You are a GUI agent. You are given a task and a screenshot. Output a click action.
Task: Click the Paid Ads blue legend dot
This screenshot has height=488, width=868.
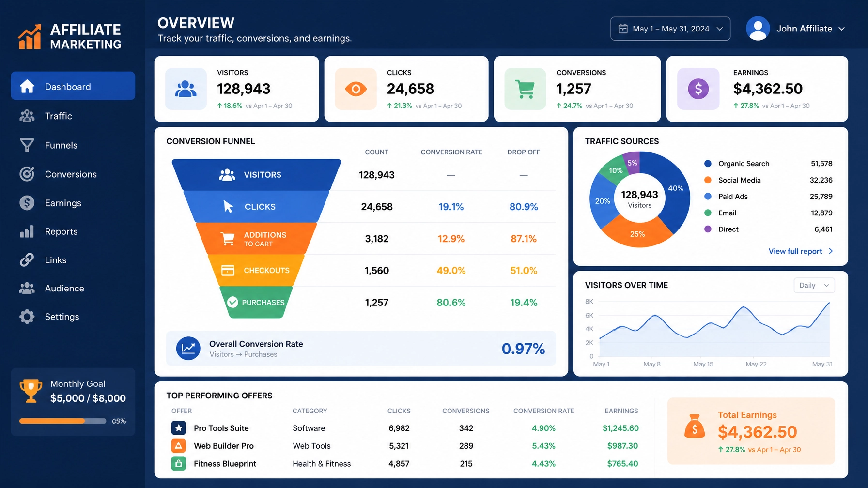tap(708, 197)
